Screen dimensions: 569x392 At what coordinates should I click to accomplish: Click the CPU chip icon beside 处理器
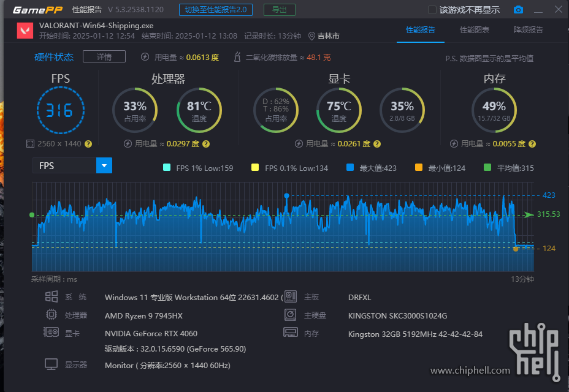(51, 314)
